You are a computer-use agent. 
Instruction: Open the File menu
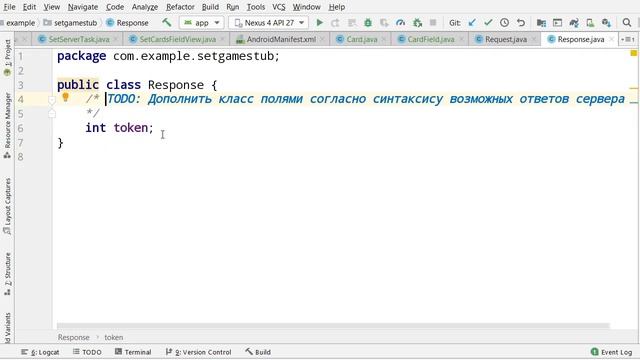point(9,7)
